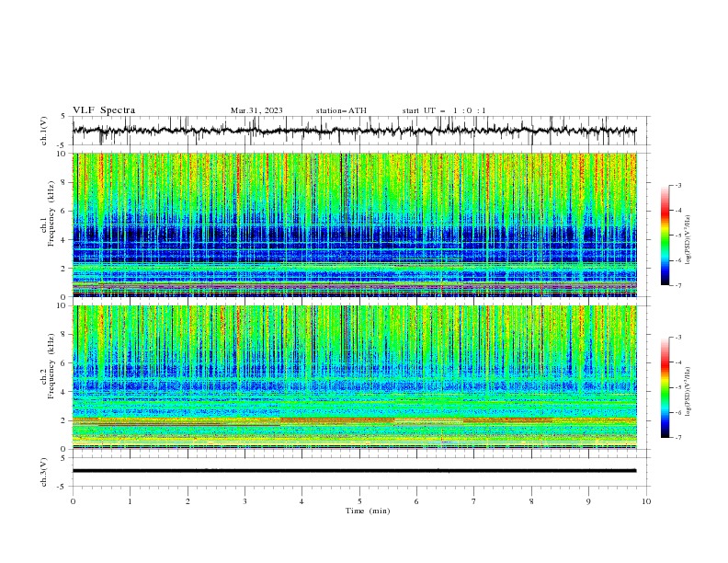This screenshot has width=728, height=563.
Task: Click the lower log(PSD)(V²/Hz) colorbar label
Action: tap(688, 392)
